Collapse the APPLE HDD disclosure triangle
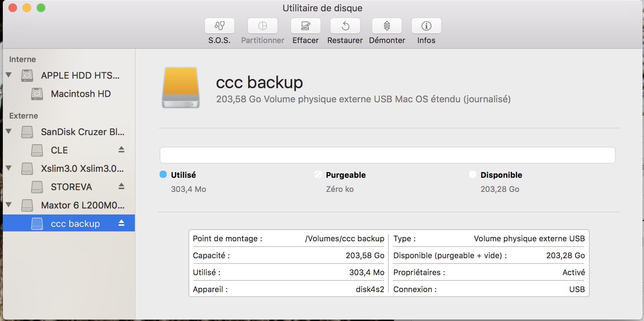Viewport: 644px width, 321px height. pyautogui.click(x=9, y=75)
